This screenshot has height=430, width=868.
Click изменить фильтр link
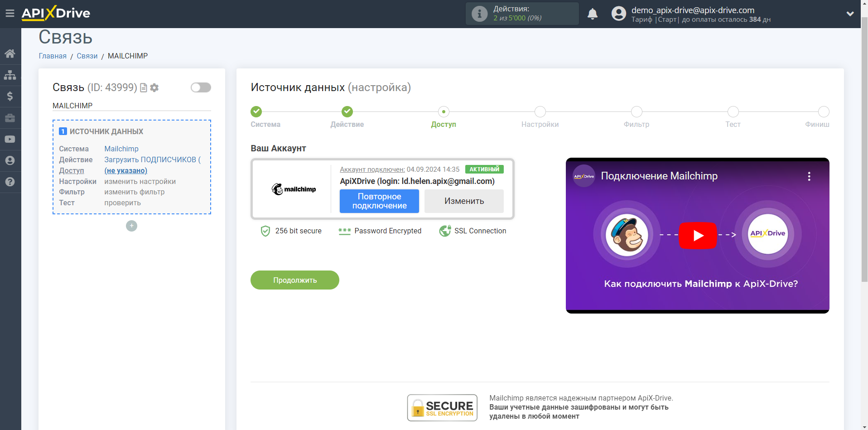135,192
